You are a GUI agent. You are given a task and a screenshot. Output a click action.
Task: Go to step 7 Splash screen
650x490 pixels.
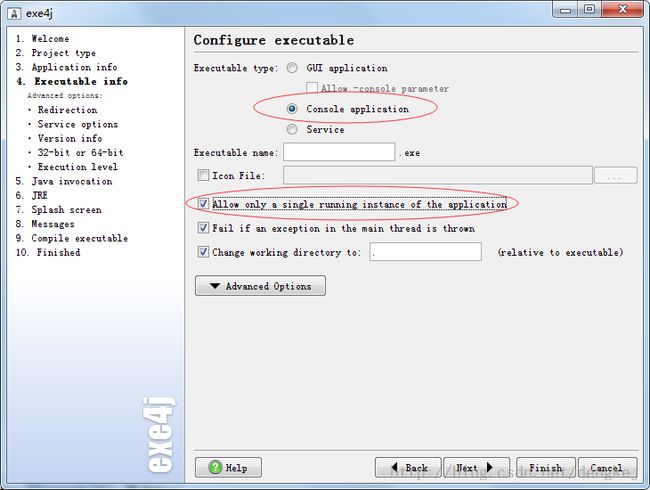(x=59, y=210)
